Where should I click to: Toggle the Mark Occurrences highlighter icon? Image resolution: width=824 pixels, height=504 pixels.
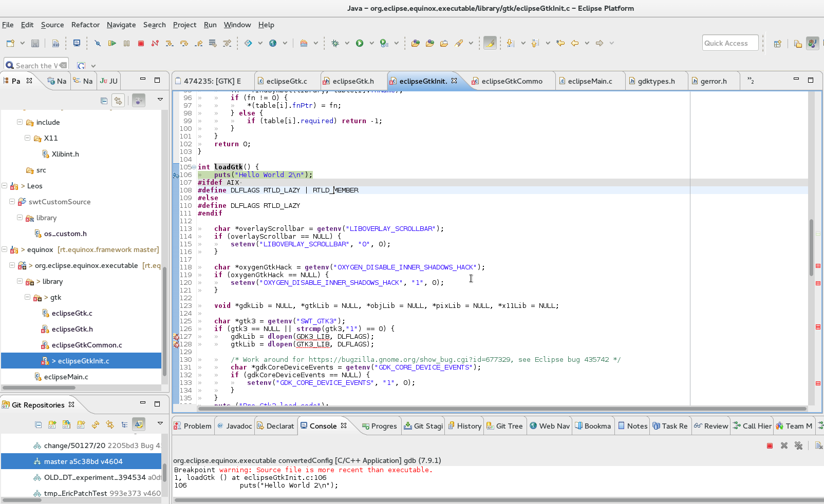pos(490,43)
